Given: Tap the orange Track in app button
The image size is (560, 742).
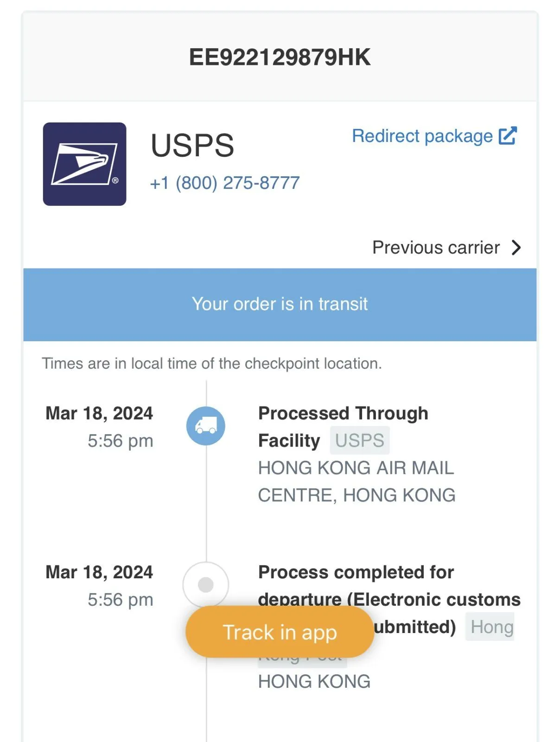Looking at the screenshot, I should (x=280, y=632).
